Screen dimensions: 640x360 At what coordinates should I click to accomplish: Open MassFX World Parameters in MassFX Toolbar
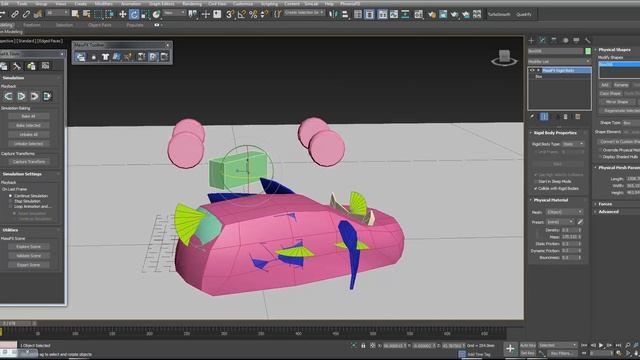[x=81, y=57]
